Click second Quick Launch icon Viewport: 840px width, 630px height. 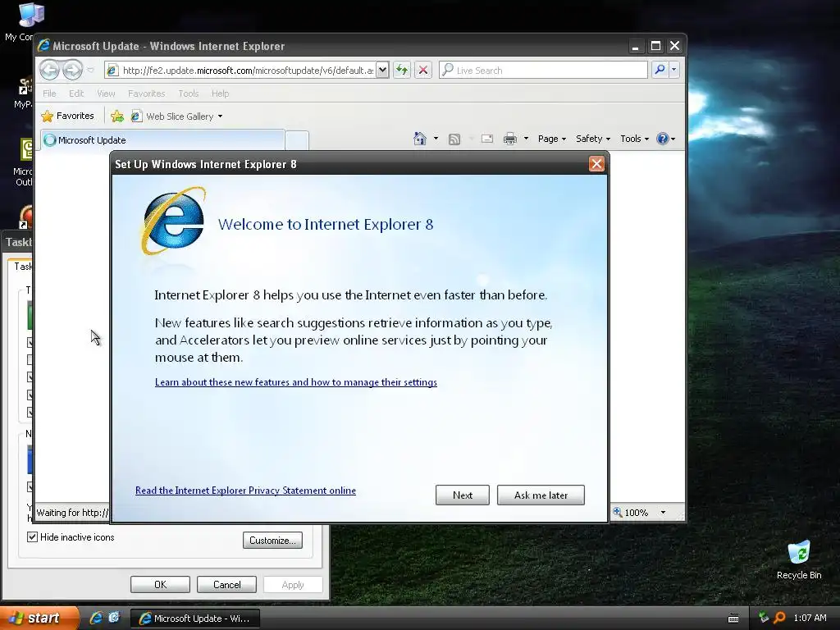pos(114,618)
